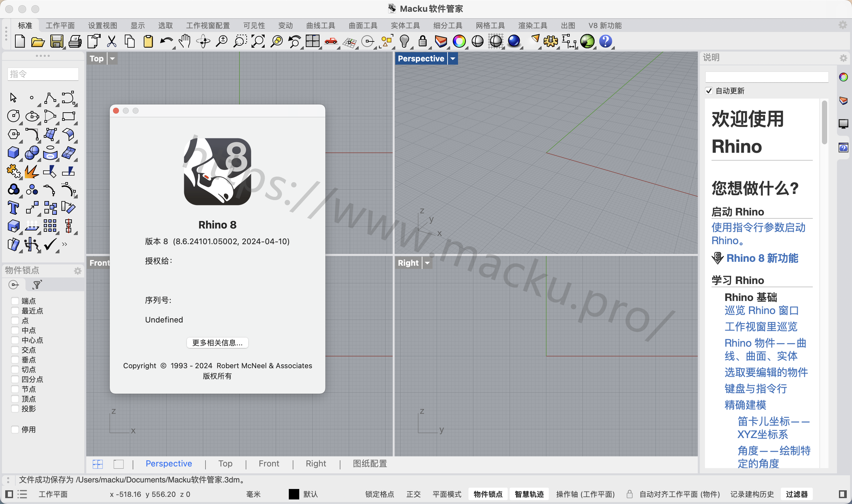Enable the 端点 object snap checkbox
Screen dimensions: 852x504
15,301
